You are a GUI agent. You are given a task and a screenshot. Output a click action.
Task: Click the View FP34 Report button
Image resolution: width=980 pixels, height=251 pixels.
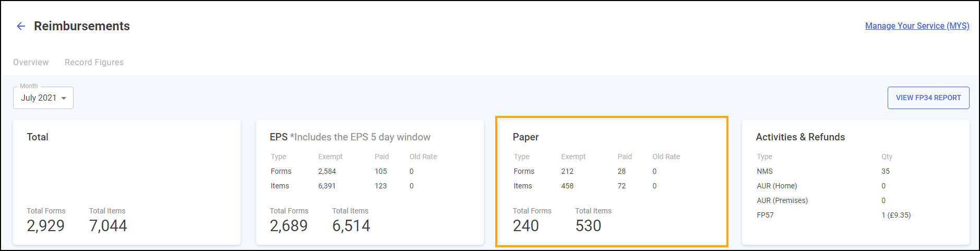[x=928, y=98]
